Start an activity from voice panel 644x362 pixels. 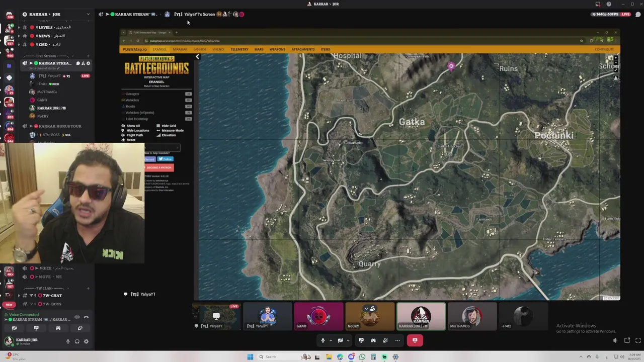pyautogui.click(x=58, y=328)
